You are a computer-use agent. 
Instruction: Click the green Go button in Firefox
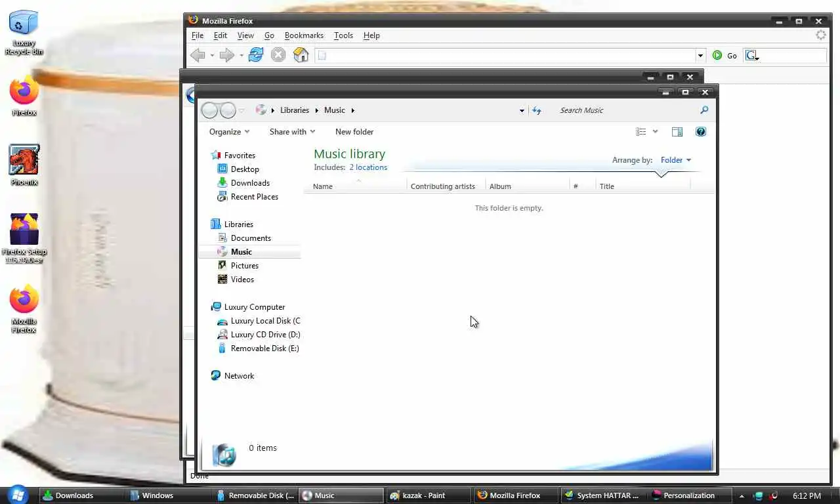pyautogui.click(x=724, y=56)
